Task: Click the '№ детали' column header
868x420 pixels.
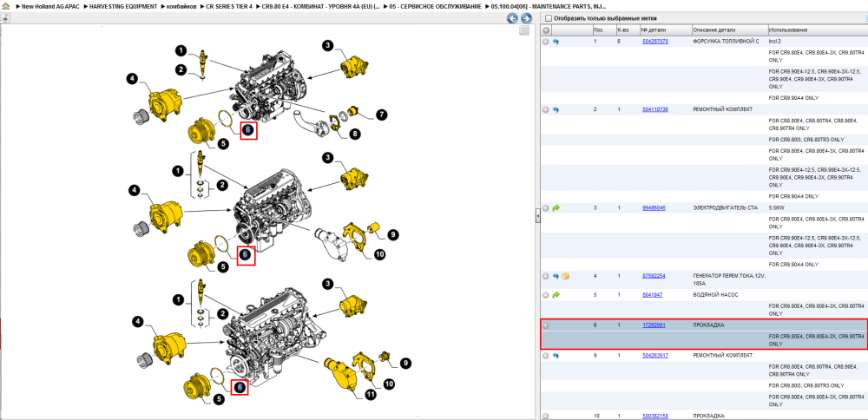Action: (665, 30)
